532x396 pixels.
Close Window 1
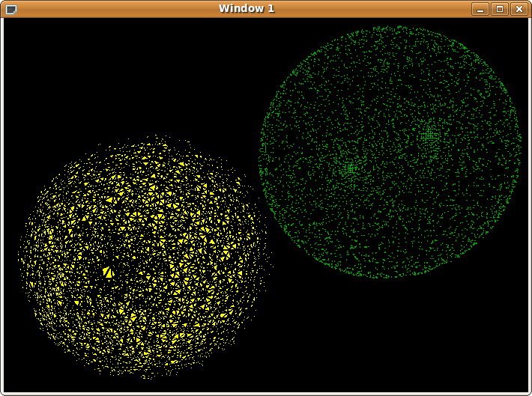(519, 9)
